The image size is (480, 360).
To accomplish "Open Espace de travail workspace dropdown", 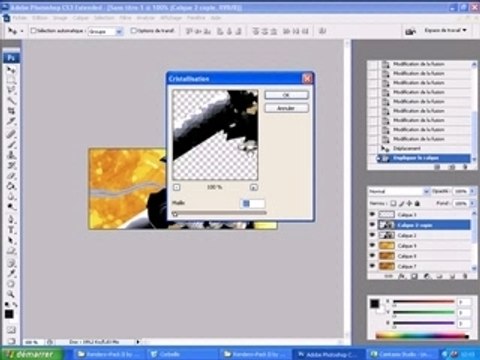I will 445,30.
